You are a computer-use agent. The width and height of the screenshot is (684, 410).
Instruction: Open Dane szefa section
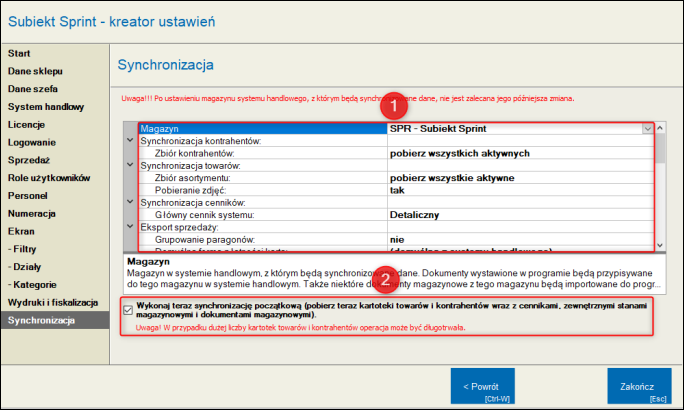click(33, 89)
